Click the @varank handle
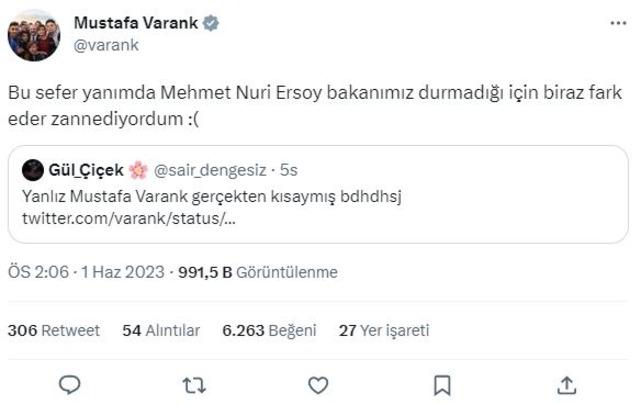Image resolution: width=640 pixels, height=404 pixels. pos(106,45)
